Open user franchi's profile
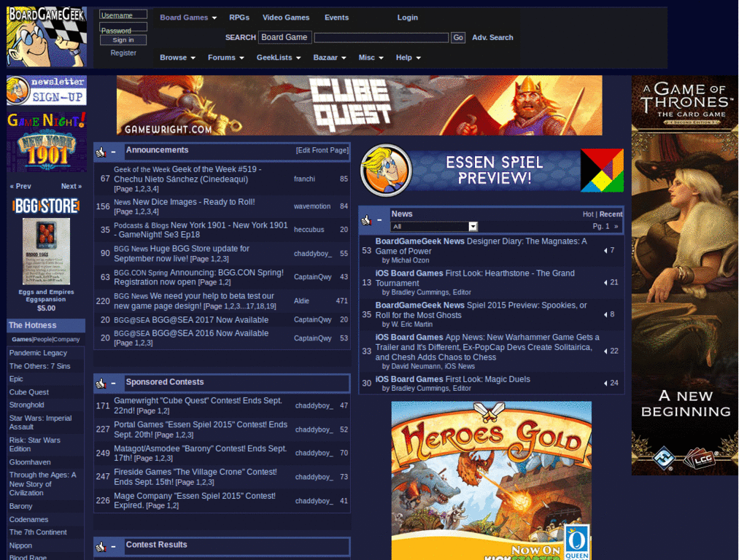 tap(304, 179)
